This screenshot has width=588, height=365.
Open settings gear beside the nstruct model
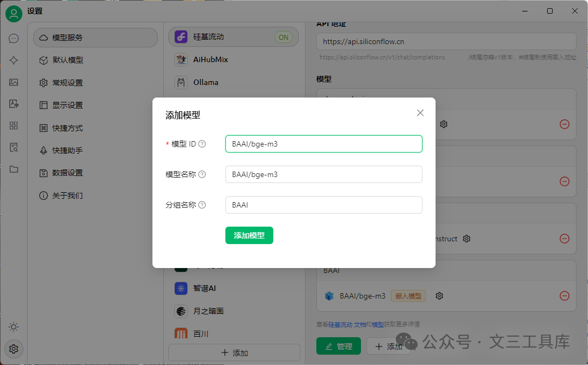pyautogui.click(x=467, y=239)
